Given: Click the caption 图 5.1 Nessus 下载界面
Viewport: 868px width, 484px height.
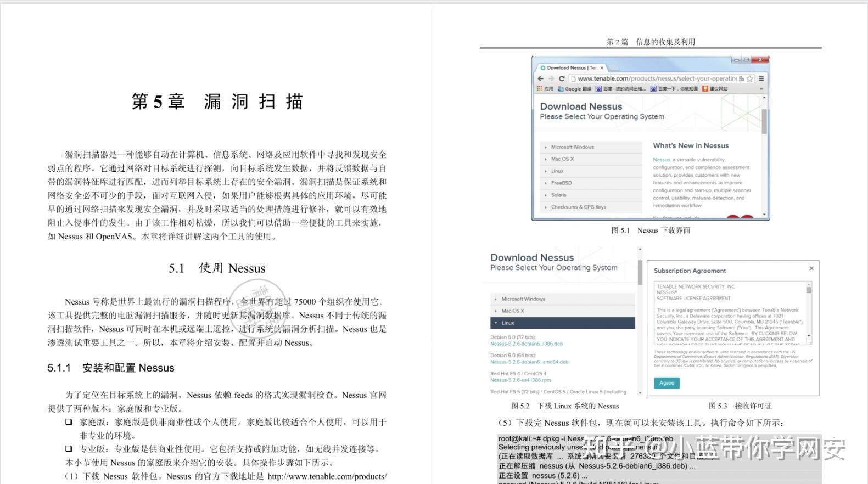Looking at the screenshot, I should 651,230.
